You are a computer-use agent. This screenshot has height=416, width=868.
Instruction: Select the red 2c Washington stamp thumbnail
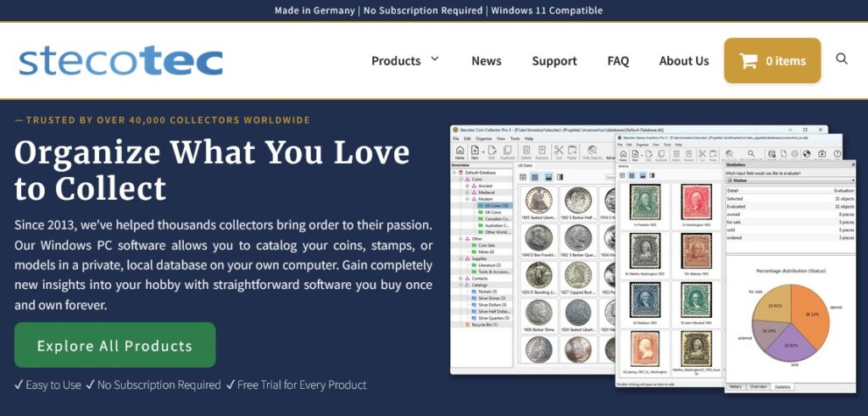click(697, 202)
